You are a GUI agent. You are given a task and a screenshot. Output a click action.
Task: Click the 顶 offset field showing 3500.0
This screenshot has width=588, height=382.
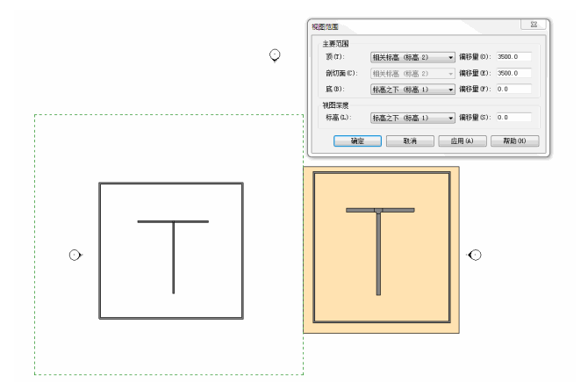[x=513, y=56]
